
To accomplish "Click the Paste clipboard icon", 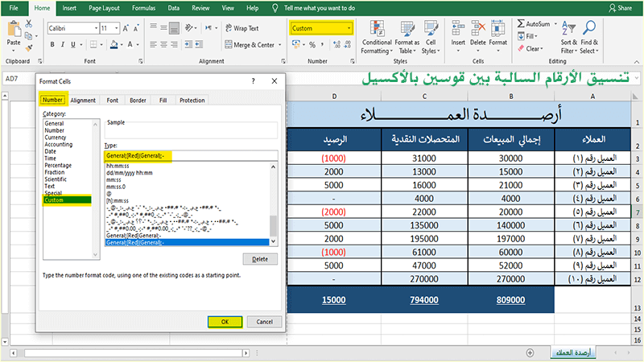I will (x=14, y=30).
